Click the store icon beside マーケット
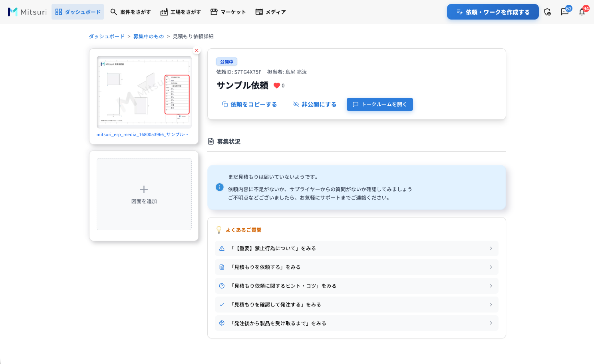 [x=214, y=12]
